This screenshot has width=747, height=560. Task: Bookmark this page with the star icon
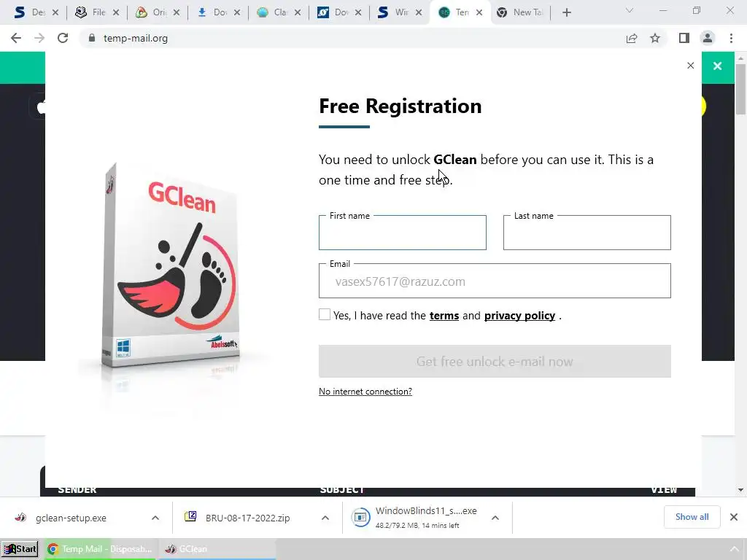[655, 38]
